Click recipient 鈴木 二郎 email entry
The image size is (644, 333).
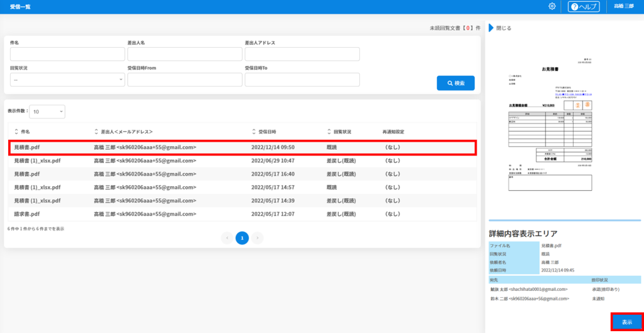530,299
